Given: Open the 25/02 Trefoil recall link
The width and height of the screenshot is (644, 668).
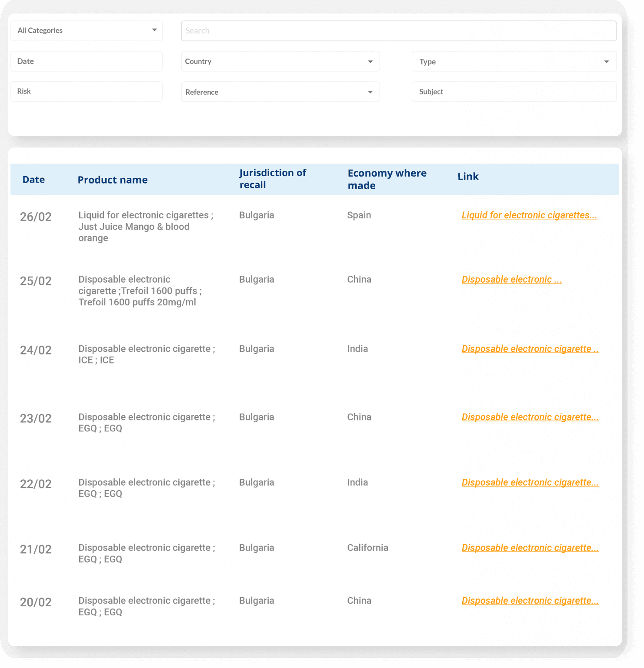Looking at the screenshot, I should tap(511, 280).
